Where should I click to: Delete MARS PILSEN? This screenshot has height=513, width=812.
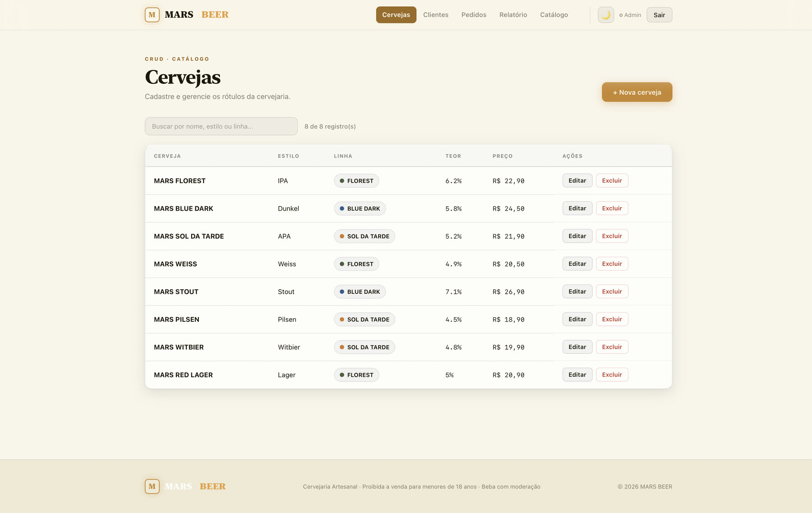pos(612,319)
